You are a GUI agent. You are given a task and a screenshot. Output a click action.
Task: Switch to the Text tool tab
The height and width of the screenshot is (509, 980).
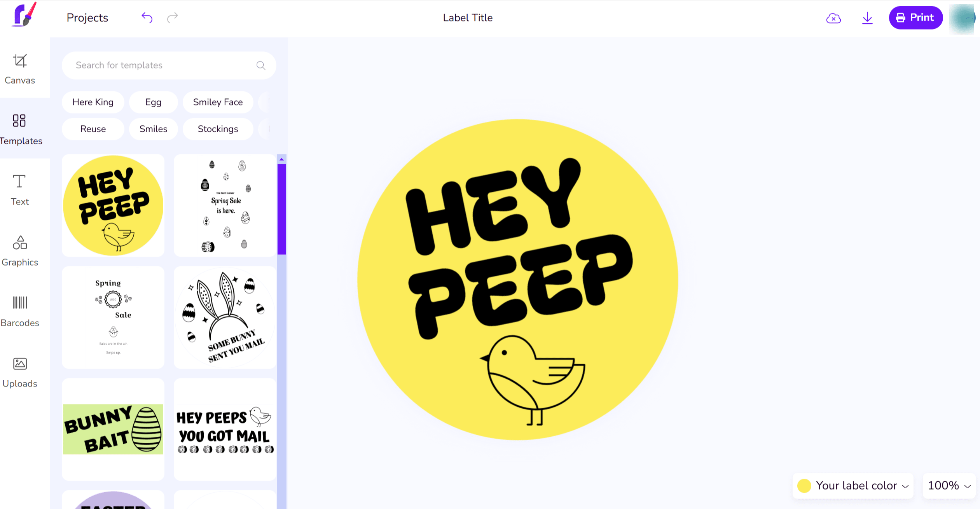coord(20,190)
